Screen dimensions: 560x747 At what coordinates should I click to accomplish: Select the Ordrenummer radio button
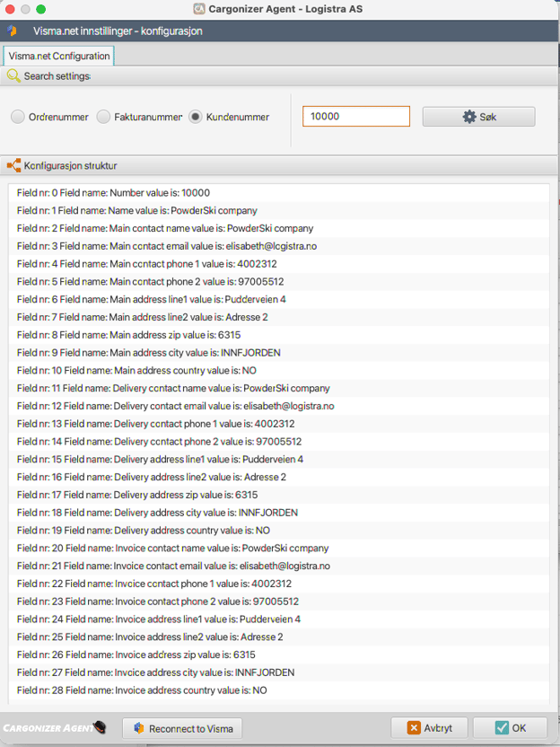click(18, 117)
